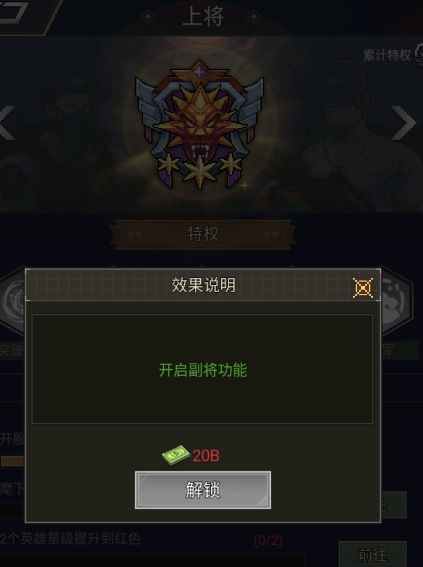Select the 特权 banner tab
Screen dimensions: 423x567
[203, 234]
